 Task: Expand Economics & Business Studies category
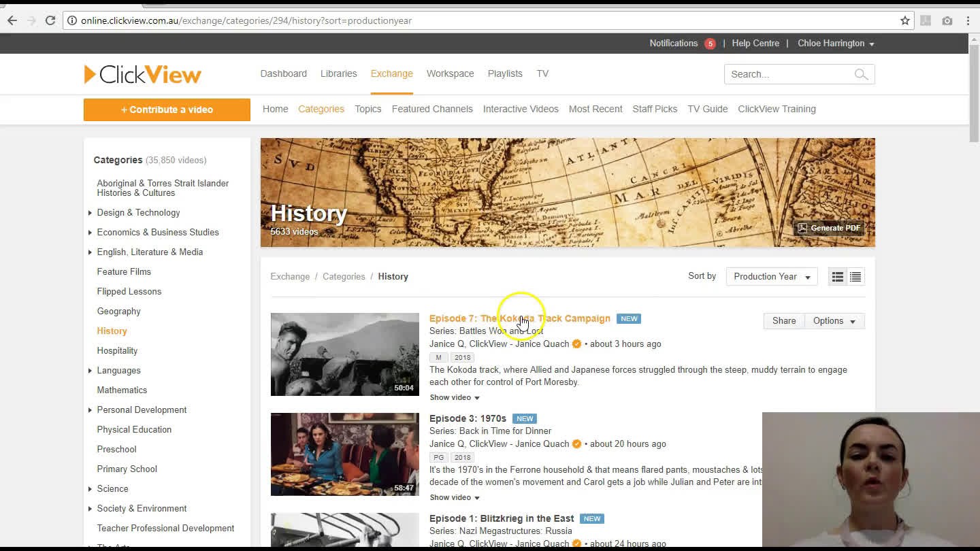click(x=90, y=233)
